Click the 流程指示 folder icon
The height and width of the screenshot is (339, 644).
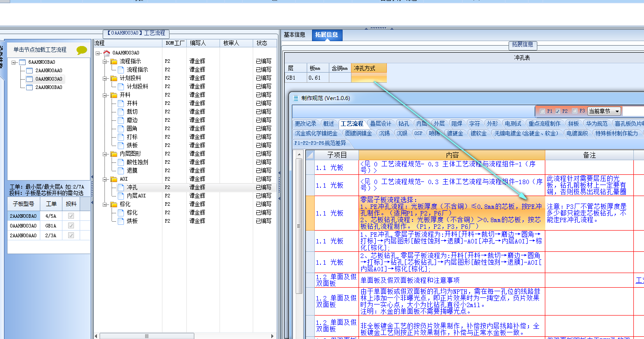pyautogui.click(x=114, y=61)
